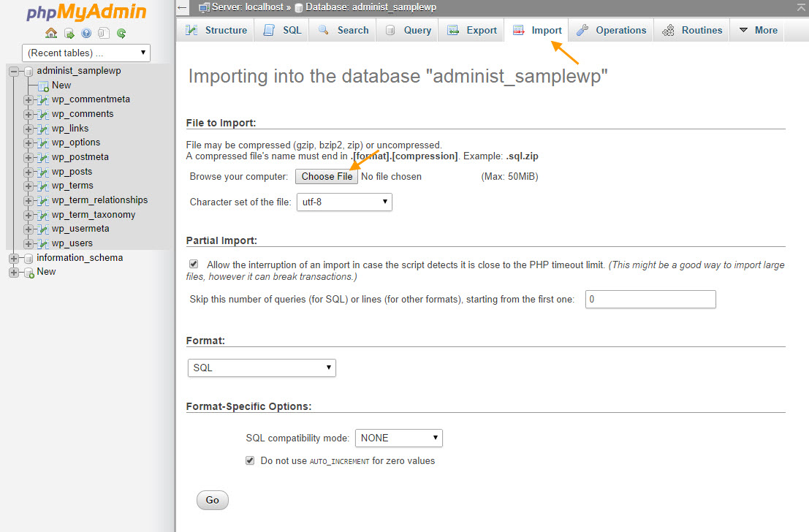This screenshot has height=532, width=809.
Task: Switch to the SQL tab
Action: [281, 30]
